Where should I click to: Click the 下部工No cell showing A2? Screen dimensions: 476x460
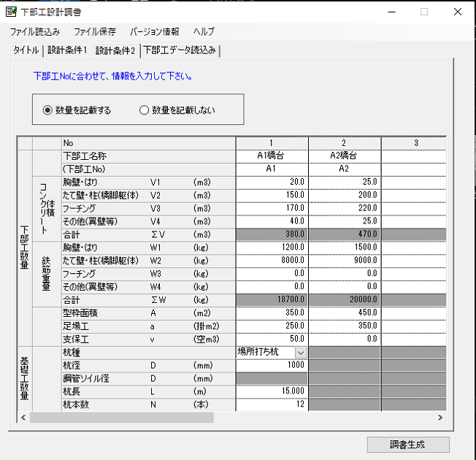click(345, 169)
